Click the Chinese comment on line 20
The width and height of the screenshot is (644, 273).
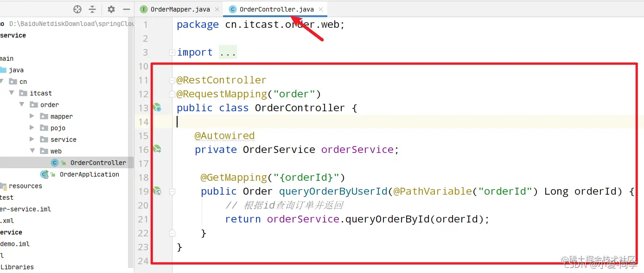point(284,205)
